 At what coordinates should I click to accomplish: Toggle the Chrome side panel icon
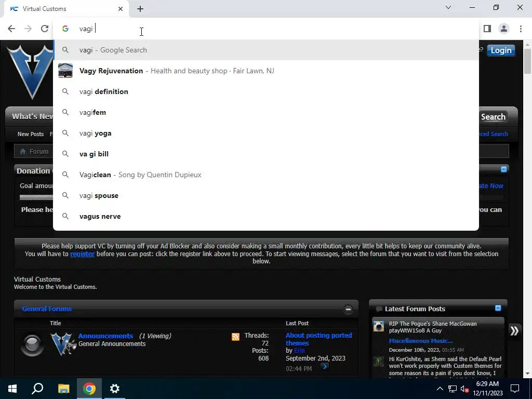click(487, 29)
